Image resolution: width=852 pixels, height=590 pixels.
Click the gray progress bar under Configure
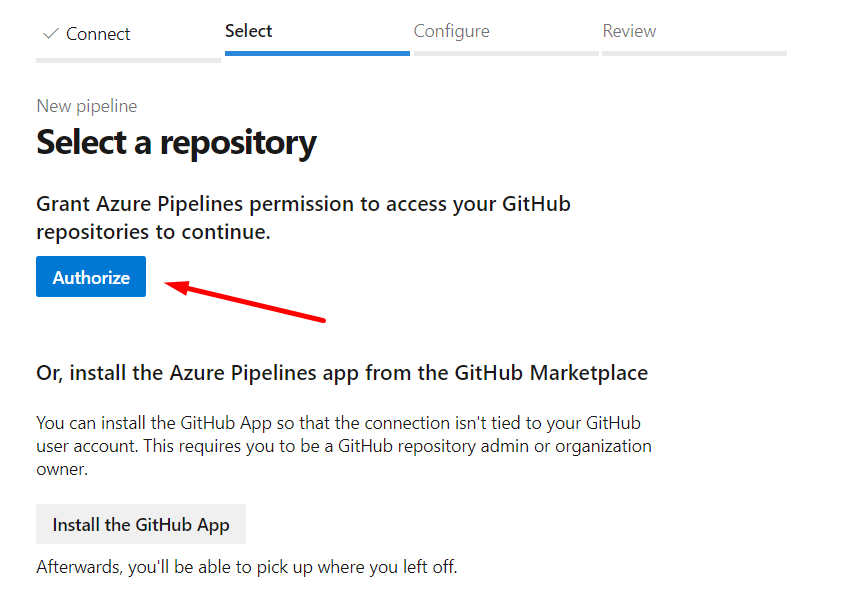pyautogui.click(x=506, y=53)
